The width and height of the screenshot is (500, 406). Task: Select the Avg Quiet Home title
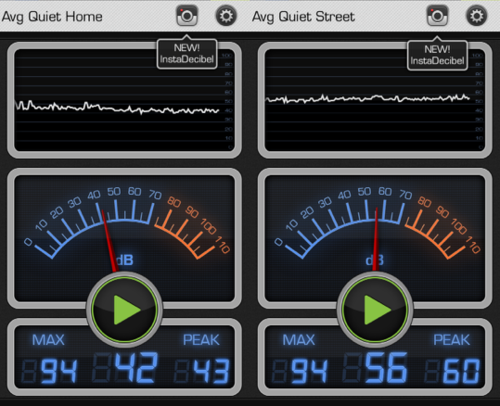[52, 17]
